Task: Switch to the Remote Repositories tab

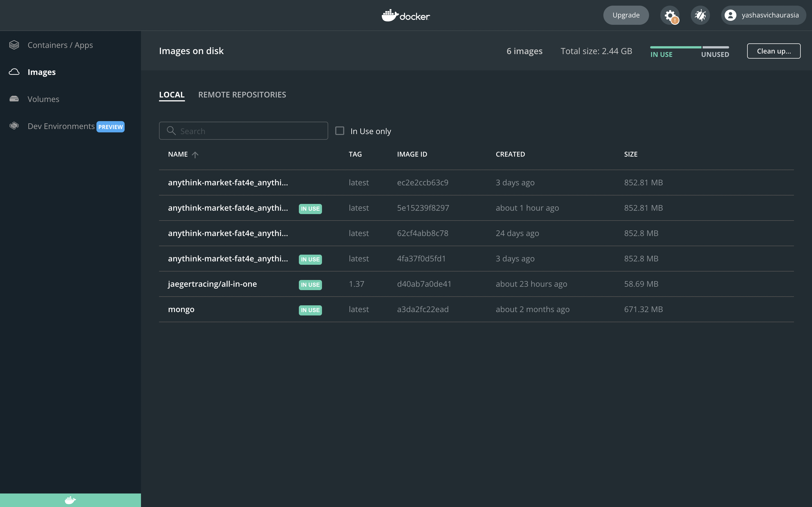Action: (242, 95)
